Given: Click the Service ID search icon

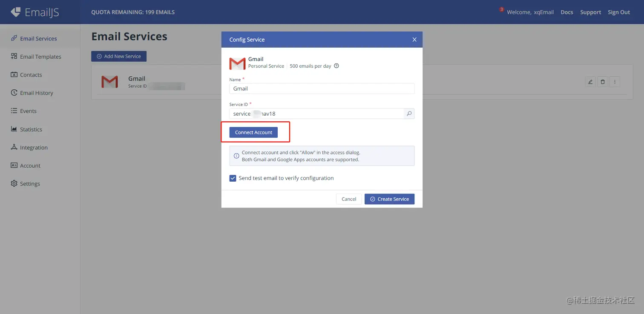Looking at the screenshot, I should click(x=409, y=114).
